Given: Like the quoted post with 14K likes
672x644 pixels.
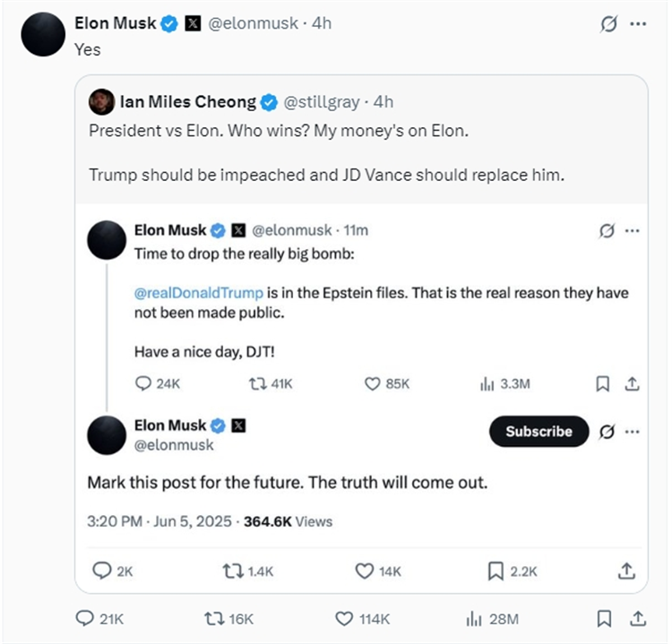Looking at the screenshot, I should tap(364, 571).
